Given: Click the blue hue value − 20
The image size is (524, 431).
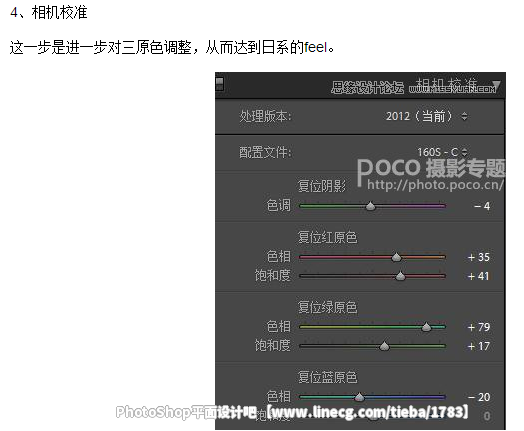Looking at the screenshot, I should 479,397.
